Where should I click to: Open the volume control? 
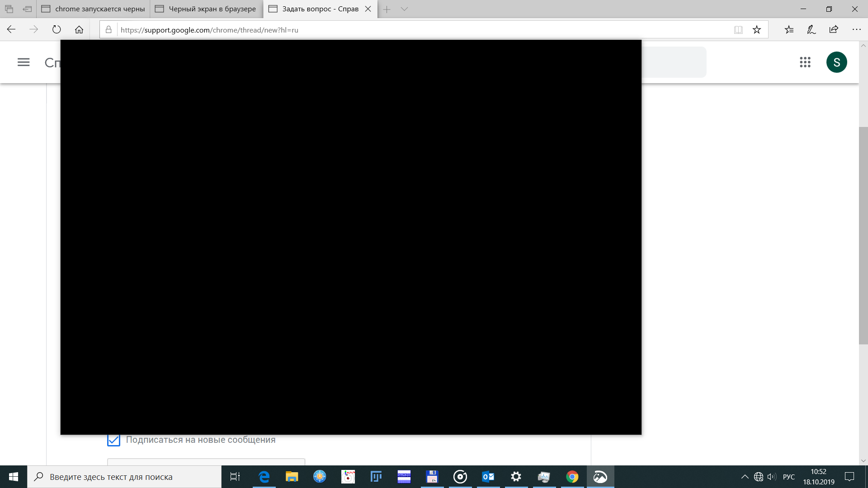(x=772, y=477)
